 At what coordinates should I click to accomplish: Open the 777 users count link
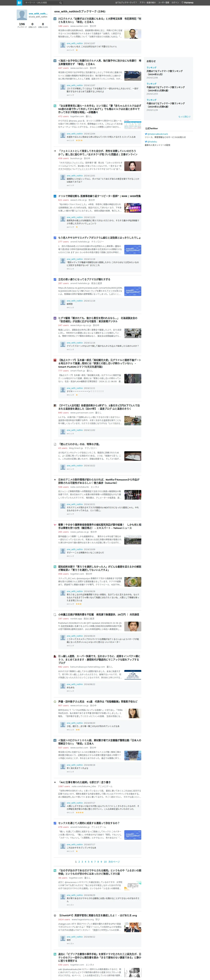pyautogui.click(x=63, y=371)
